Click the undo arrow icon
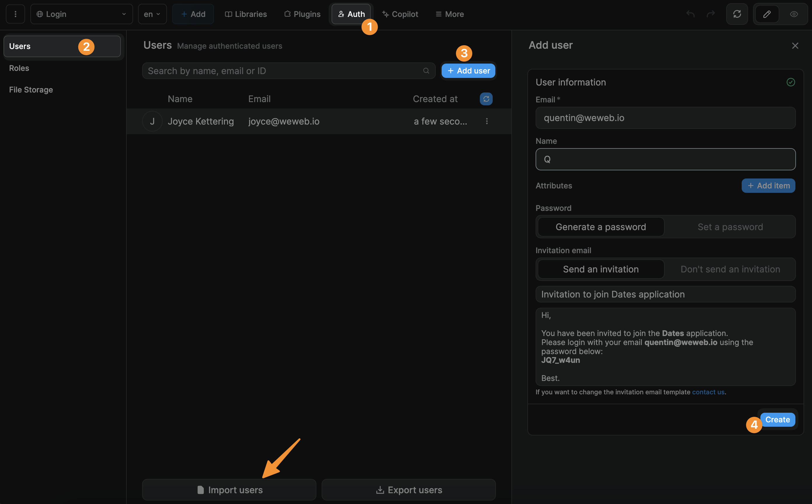 690,14
